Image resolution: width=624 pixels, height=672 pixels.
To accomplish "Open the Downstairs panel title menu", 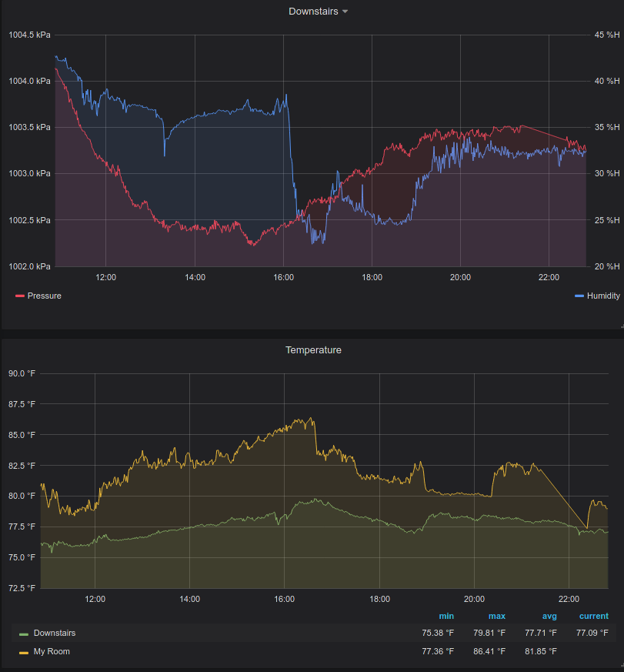I will click(312, 12).
